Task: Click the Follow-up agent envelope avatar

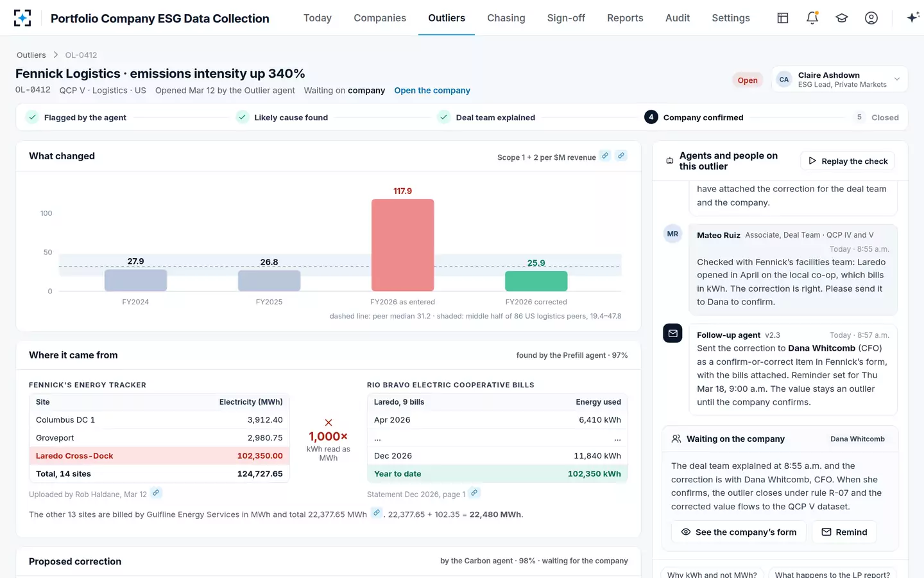Action: [x=672, y=333]
